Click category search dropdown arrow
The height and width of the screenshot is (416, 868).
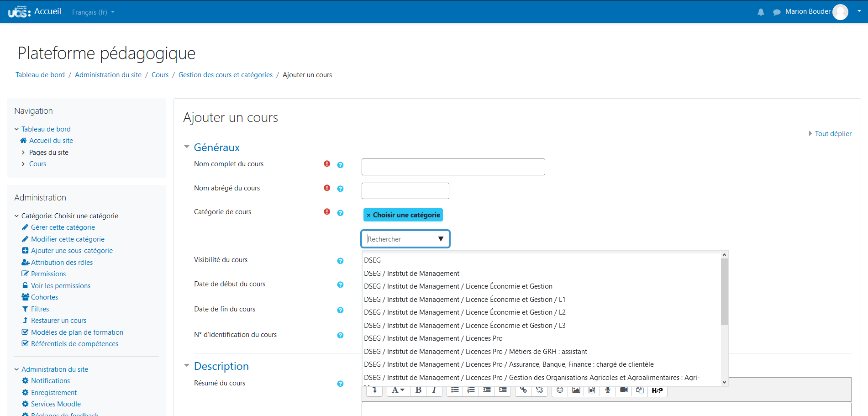[x=441, y=239]
